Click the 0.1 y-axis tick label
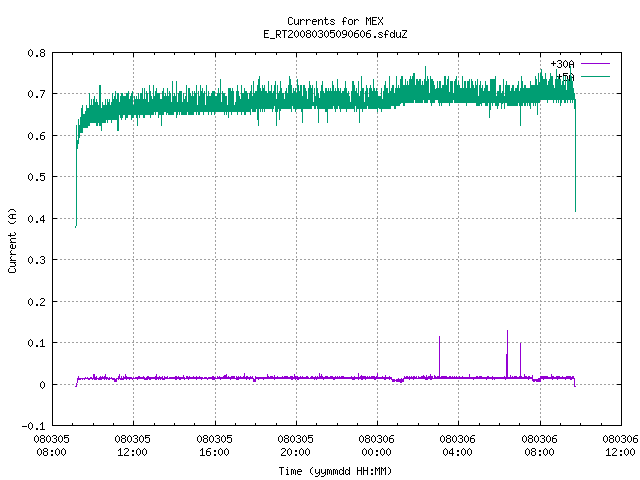This screenshot has width=640, height=480. [36, 343]
